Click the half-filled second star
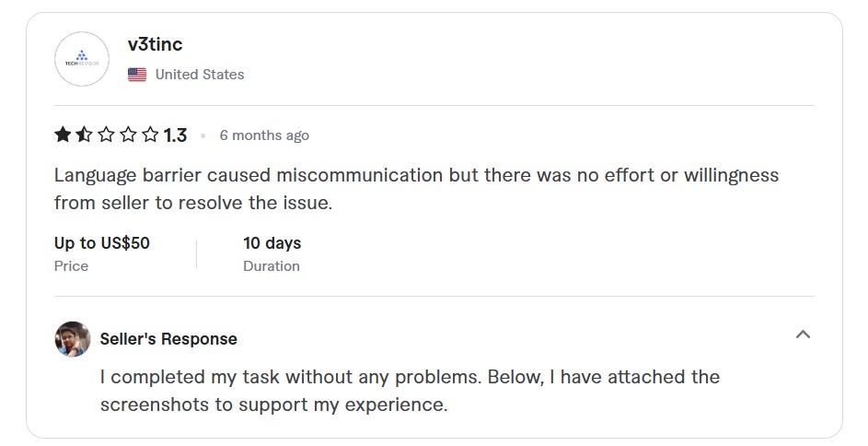Screen dimensions: 868x446 pos(84,135)
